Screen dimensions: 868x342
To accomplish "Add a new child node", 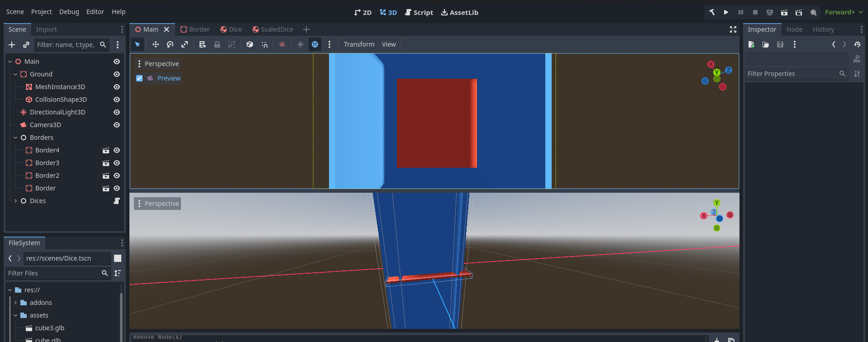I will [12, 45].
